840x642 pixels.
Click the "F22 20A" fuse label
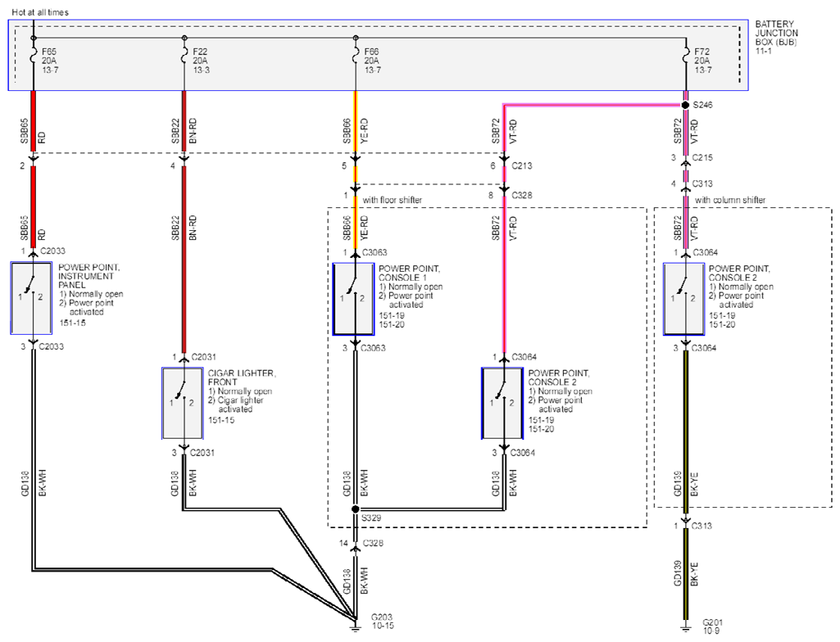point(200,57)
